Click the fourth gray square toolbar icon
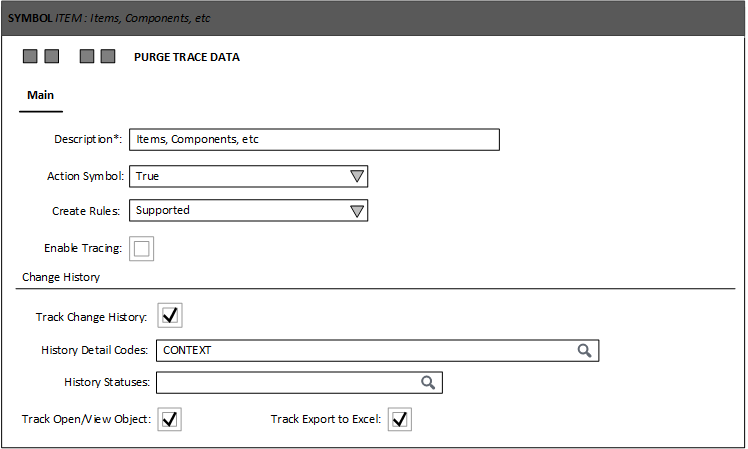The height and width of the screenshot is (449, 748). pos(108,57)
